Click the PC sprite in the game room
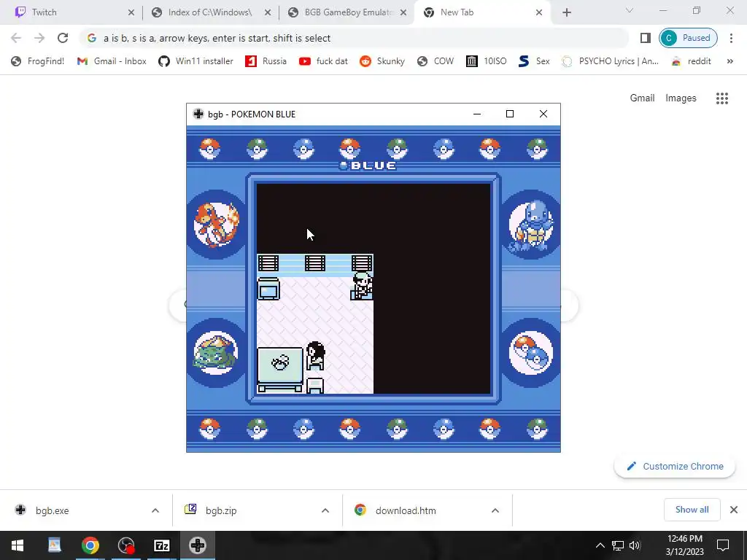This screenshot has height=560, width=747. pyautogui.click(x=268, y=289)
